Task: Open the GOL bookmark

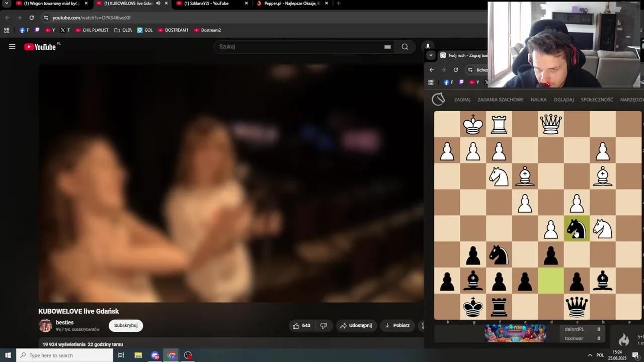Action: [x=145, y=30]
